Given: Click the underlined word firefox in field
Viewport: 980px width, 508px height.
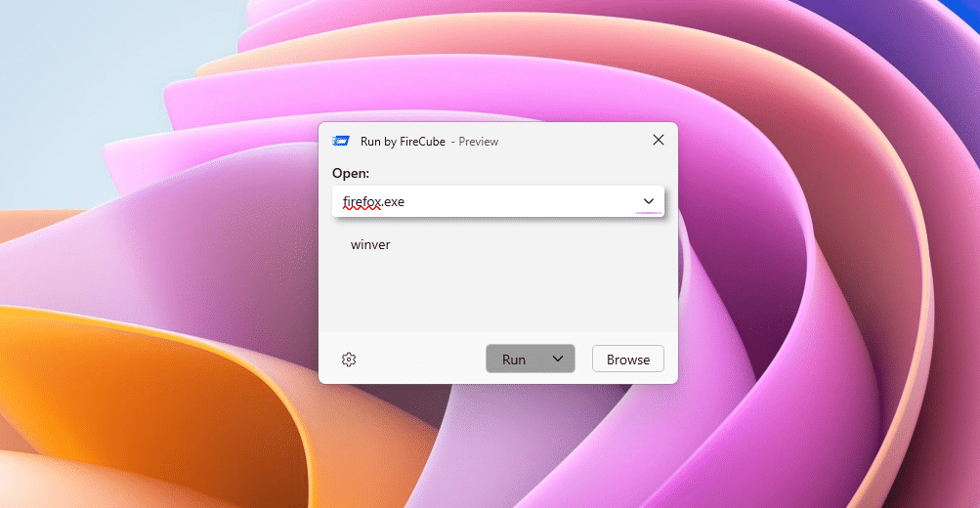Looking at the screenshot, I should (x=361, y=201).
